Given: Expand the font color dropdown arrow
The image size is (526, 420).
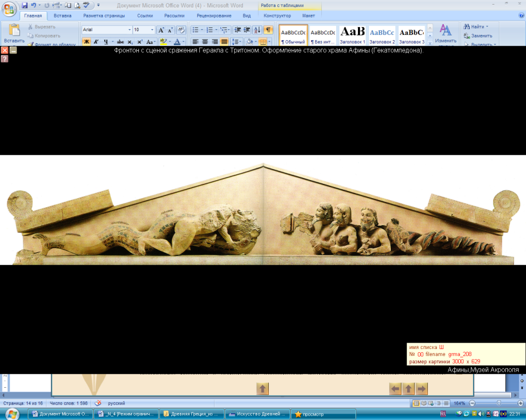Looking at the screenshot, I should (x=183, y=41).
